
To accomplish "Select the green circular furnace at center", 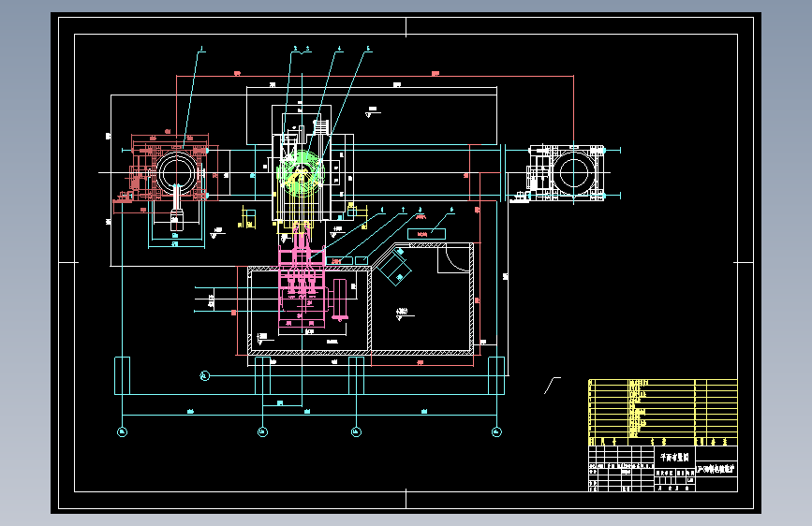I will [x=302, y=174].
